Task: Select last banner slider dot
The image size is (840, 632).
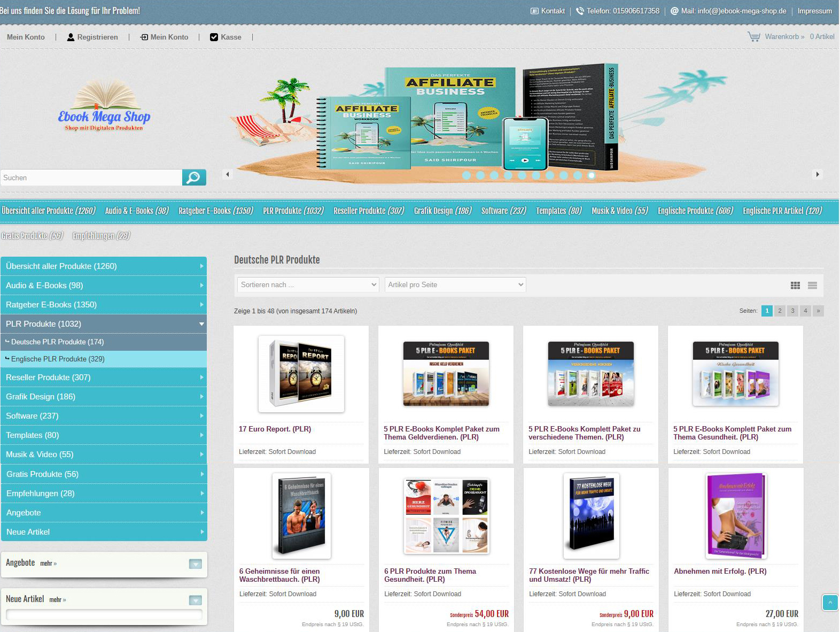Action: coord(592,175)
